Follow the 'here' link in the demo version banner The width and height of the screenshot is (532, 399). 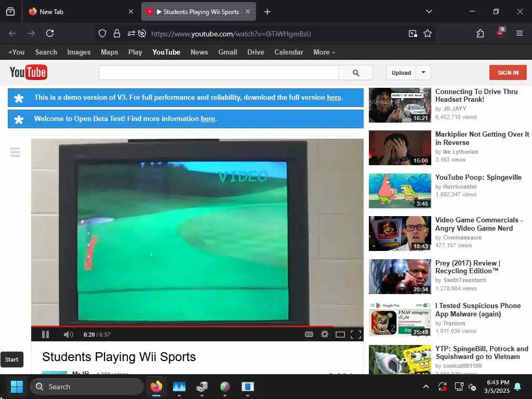[x=334, y=97]
